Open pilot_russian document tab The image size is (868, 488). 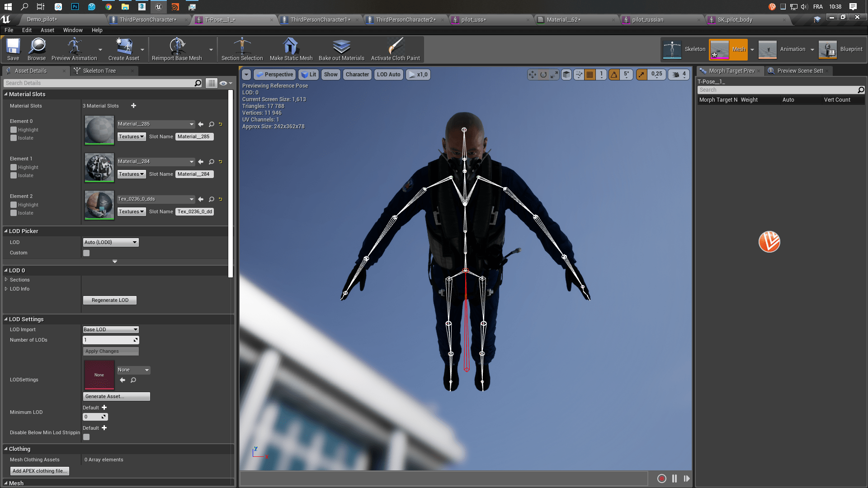click(x=648, y=20)
